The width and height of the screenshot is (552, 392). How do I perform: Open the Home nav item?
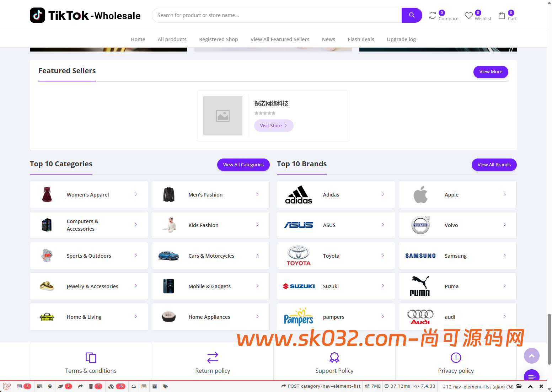coord(138,39)
